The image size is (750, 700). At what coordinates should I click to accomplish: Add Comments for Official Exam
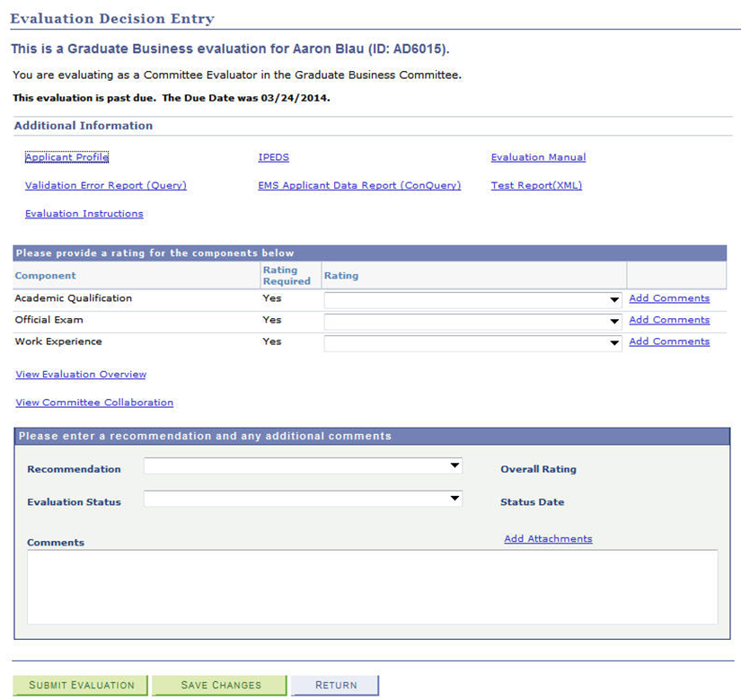click(x=669, y=319)
